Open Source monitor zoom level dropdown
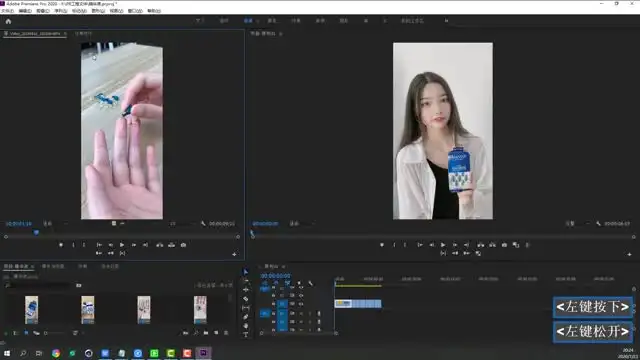 pos(55,224)
